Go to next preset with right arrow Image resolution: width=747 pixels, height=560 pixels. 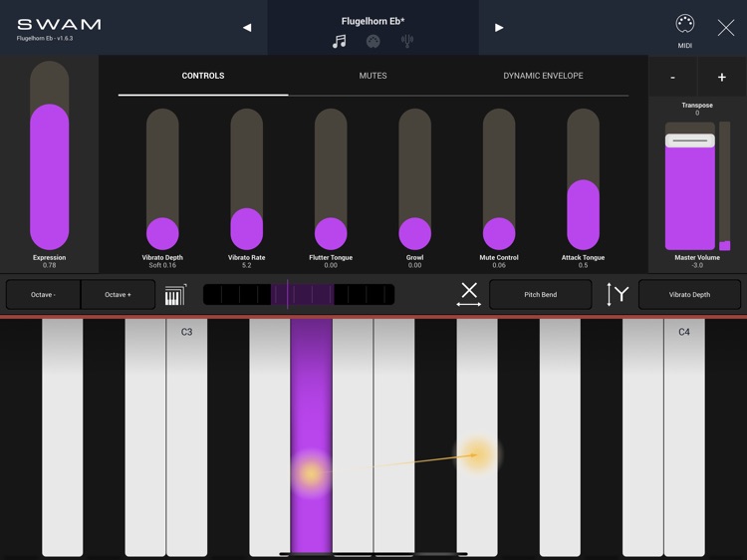click(499, 28)
